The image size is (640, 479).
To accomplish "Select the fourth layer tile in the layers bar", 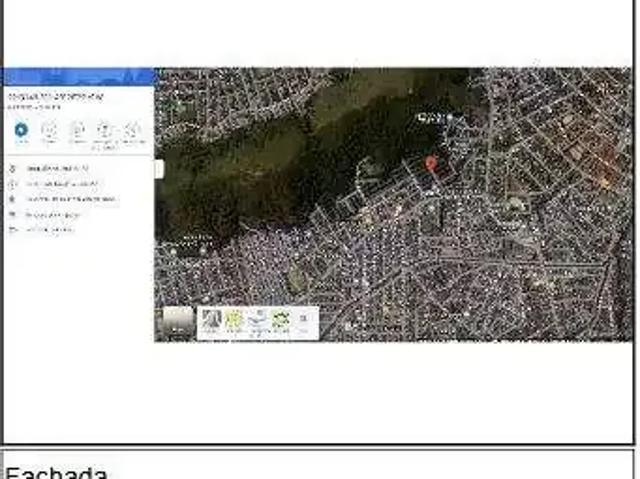I will click(280, 320).
